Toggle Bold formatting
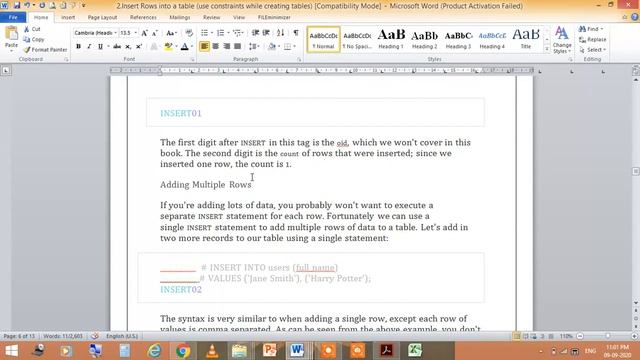Image resolution: width=640 pixels, height=360 pixels. tap(78, 47)
